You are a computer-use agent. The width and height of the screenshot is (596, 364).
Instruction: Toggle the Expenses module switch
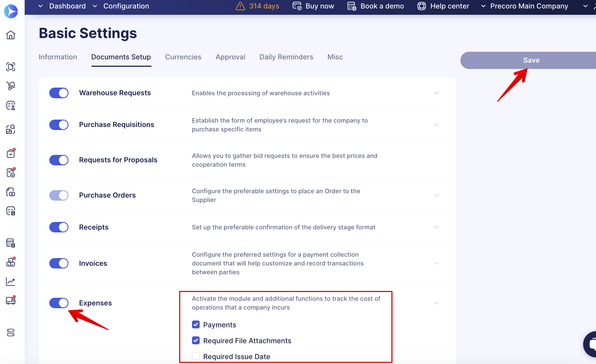coord(59,303)
